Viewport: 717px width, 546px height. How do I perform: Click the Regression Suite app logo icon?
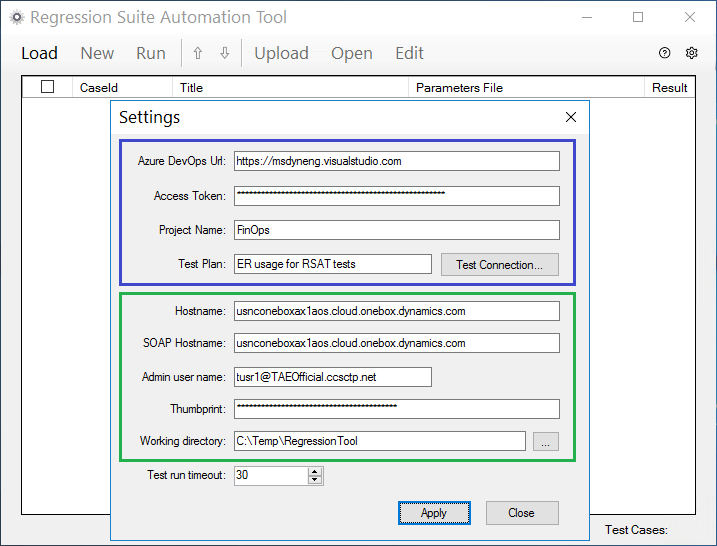tap(17, 17)
